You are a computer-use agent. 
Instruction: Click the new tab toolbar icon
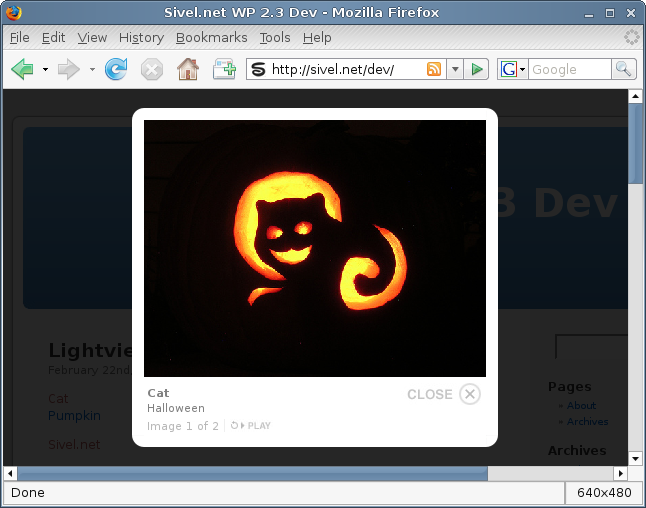(x=223, y=69)
